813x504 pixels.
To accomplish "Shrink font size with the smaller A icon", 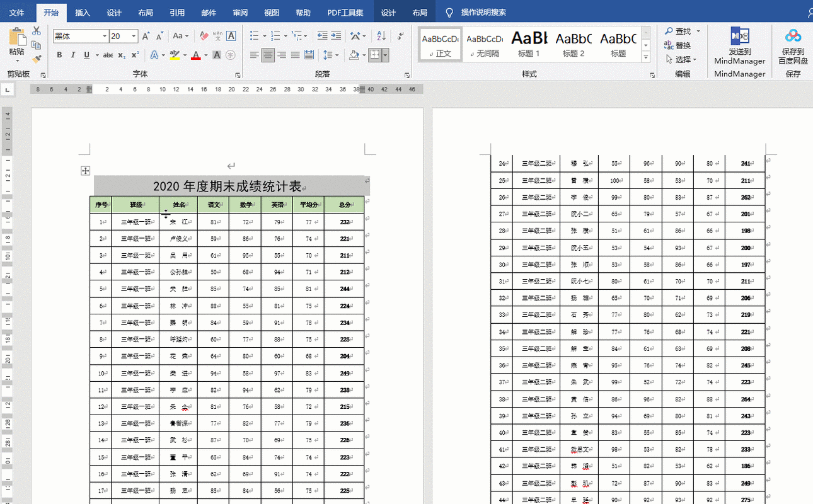I will (x=160, y=36).
